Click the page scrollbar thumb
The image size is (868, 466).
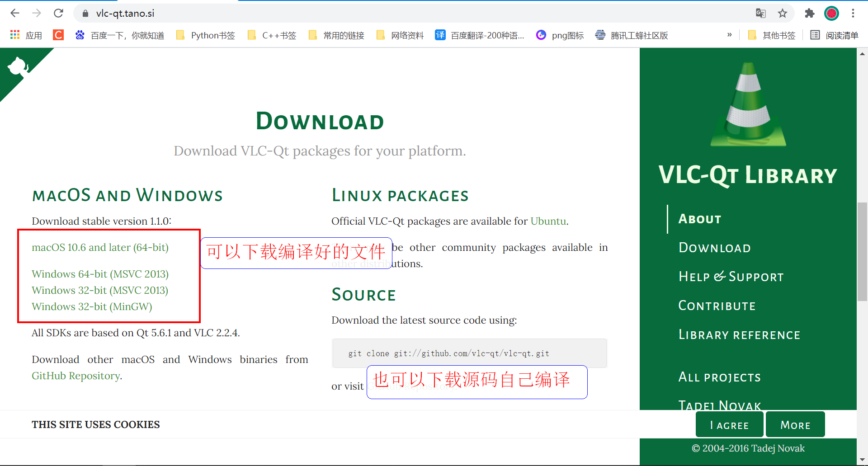pyautogui.click(x=862, y=251)
